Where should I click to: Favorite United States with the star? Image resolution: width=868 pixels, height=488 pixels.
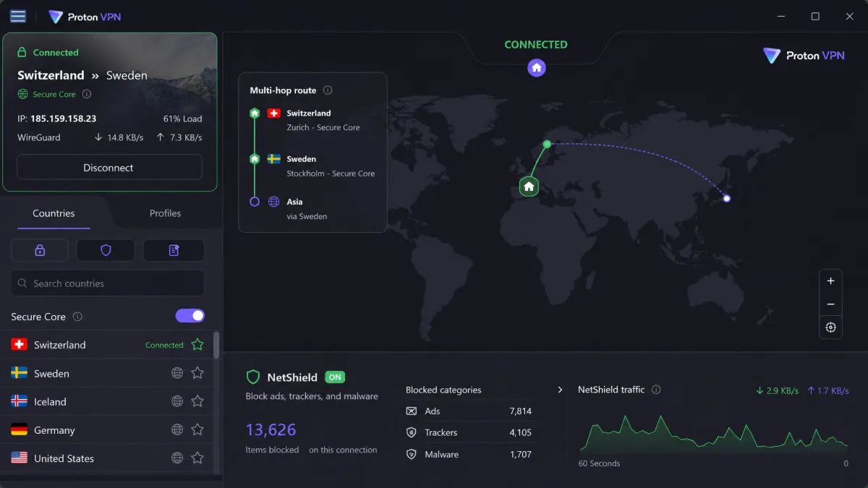(x=197, y=458)
